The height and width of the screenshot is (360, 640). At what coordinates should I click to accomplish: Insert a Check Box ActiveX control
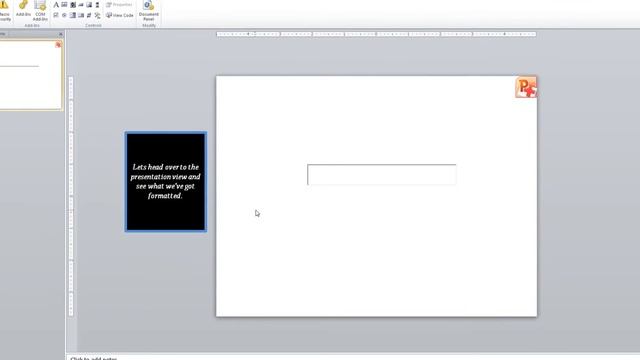pos(56,15)
